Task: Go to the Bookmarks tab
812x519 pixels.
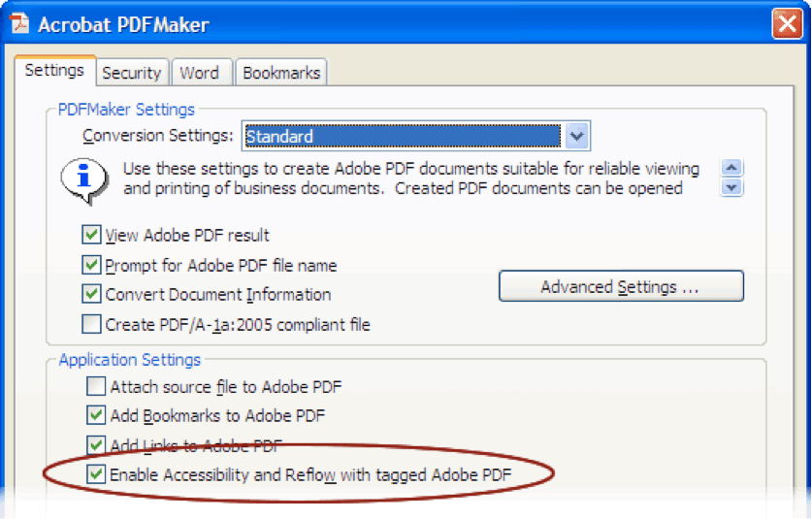Action: click(x=281, y=73)
